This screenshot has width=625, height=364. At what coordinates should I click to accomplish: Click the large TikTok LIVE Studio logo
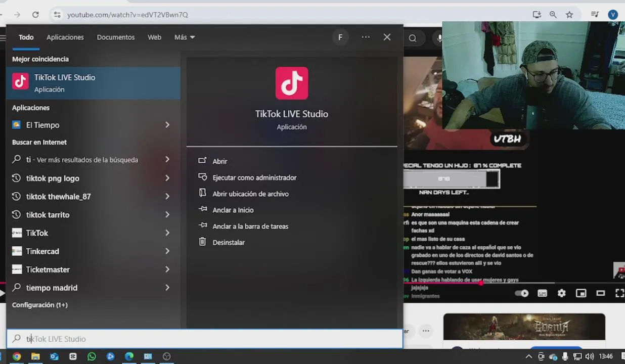(292, 83)
